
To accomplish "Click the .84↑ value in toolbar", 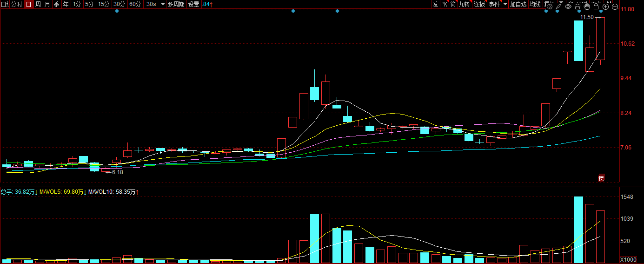I will (x=208, y=4).
